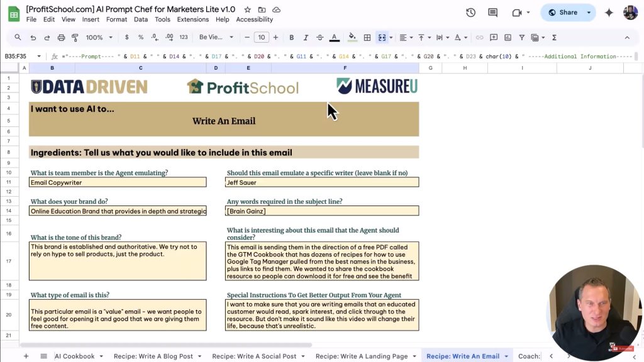Pick a cell fill color
644x362 pixels.
point(352,37)
